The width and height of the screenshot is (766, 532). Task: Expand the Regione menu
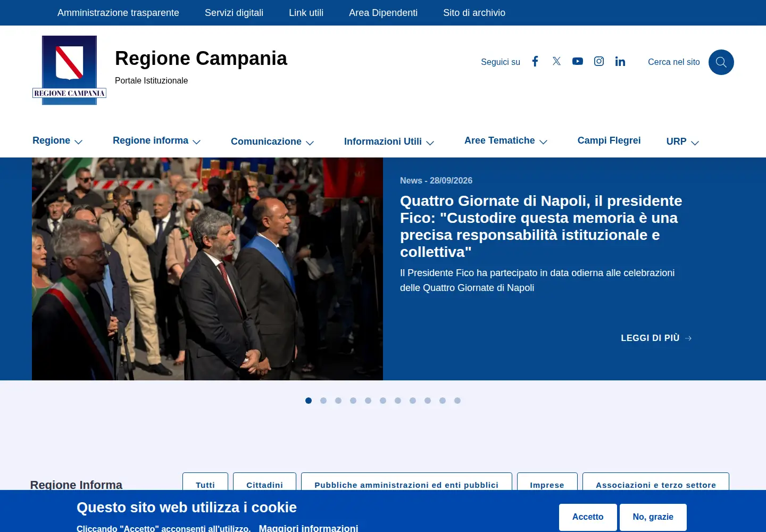(57, 141)
